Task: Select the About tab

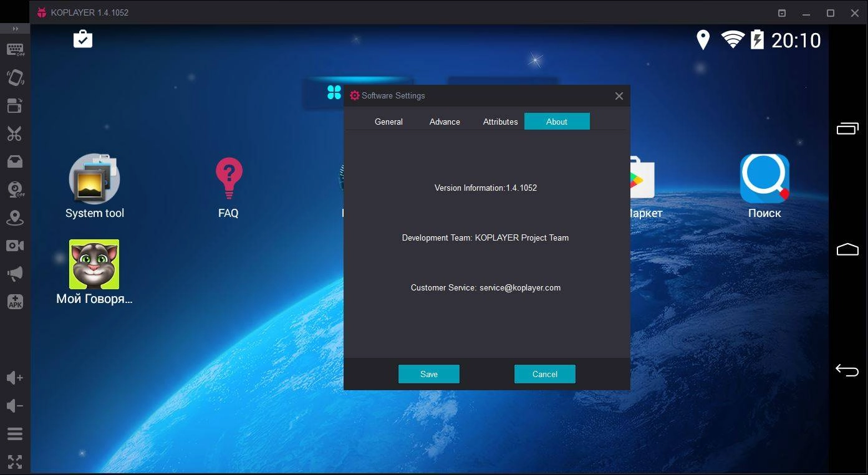Action: 557,122
